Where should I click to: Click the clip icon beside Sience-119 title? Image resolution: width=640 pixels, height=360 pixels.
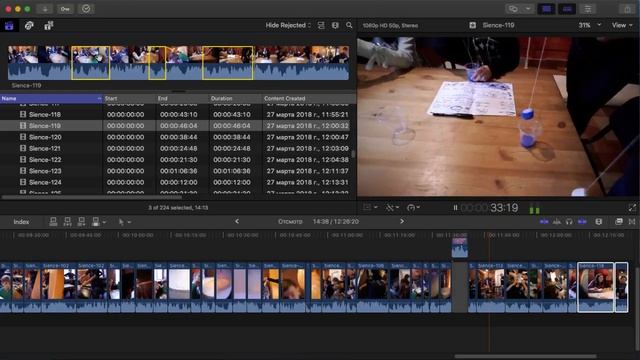click(472, 25)
